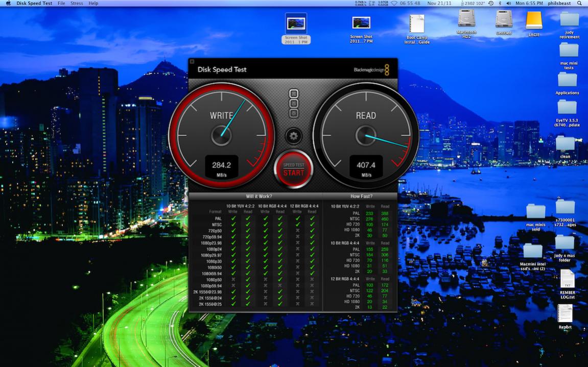Click the 1080i59.94 format row label
The image size is (588, 367).
coord(211,274)
